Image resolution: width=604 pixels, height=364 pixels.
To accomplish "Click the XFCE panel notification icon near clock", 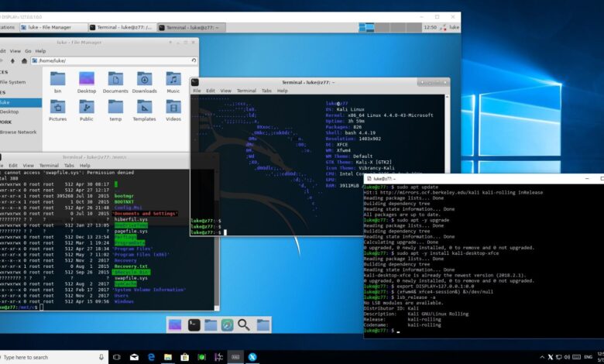I will (444, 27).
